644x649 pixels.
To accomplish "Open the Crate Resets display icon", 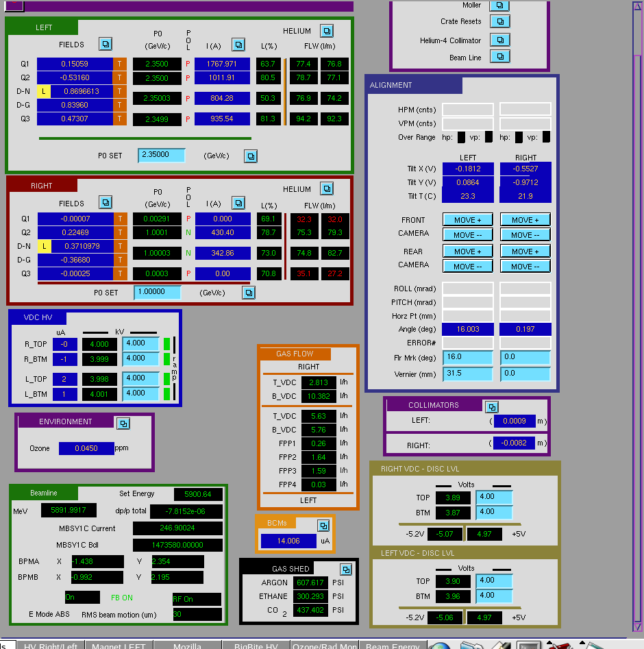I will (499, 21).
